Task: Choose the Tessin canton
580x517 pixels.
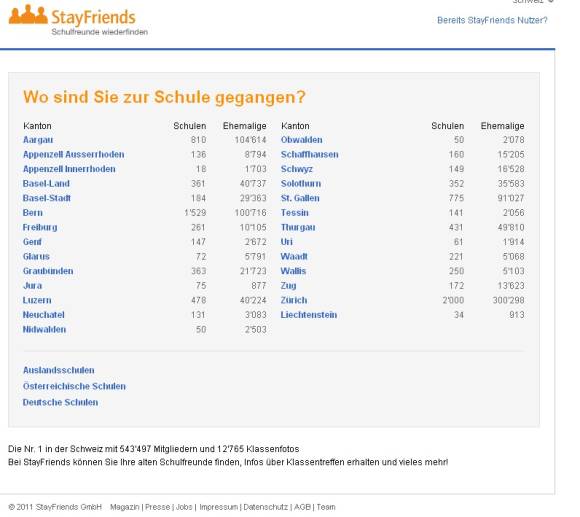Action: click(294, 213)
